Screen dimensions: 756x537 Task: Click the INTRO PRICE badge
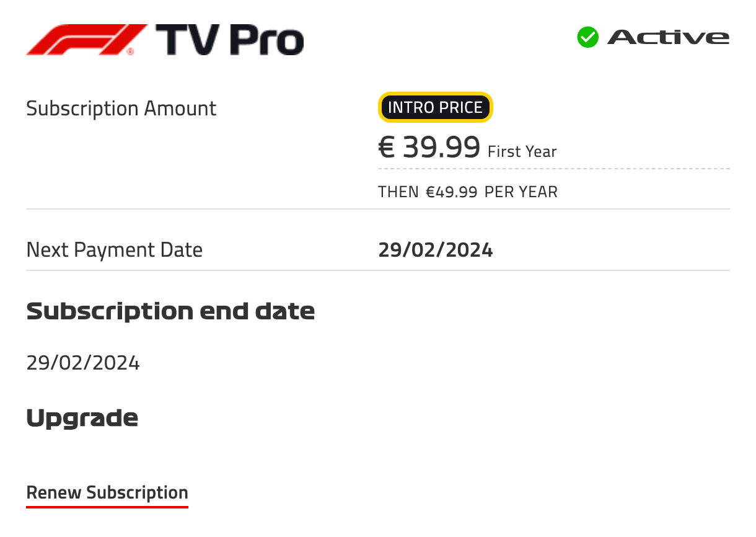[435, 107]
